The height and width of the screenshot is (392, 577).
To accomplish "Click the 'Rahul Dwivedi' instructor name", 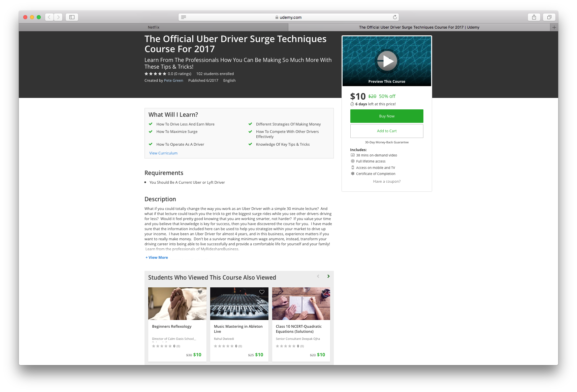I will (x=224, y=339).
